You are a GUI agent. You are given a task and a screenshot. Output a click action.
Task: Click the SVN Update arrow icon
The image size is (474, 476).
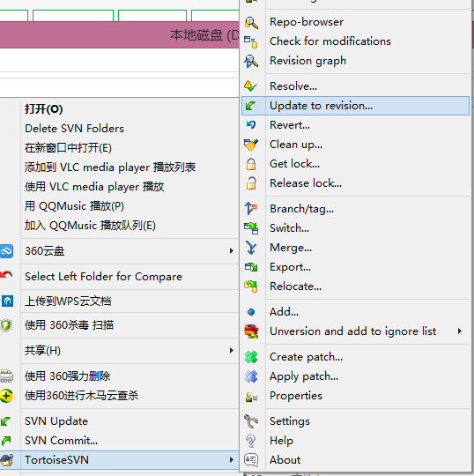[x=5, y=421]
